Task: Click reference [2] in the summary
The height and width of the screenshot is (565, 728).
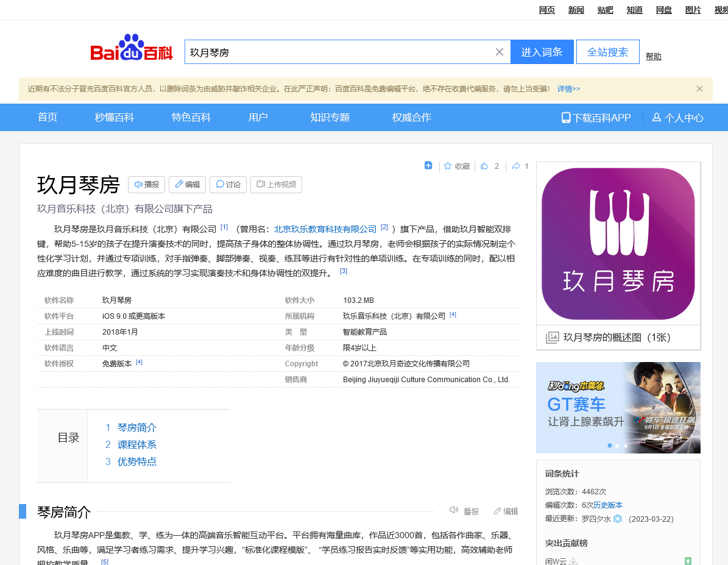Action: pos(384,227)
